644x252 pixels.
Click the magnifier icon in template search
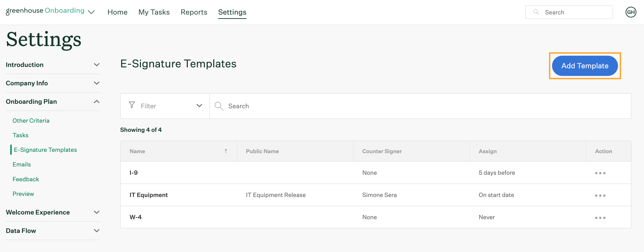click(x=219, y=106)
